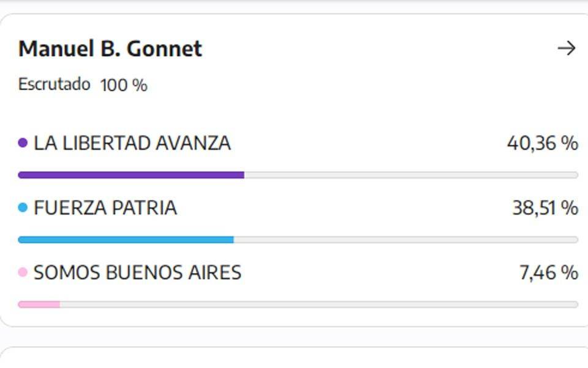Click the purple dot beside La Libertad Avanza
The width and height of the screenshot is (588, 368).
pyautogui.click(x=23, y=143)
